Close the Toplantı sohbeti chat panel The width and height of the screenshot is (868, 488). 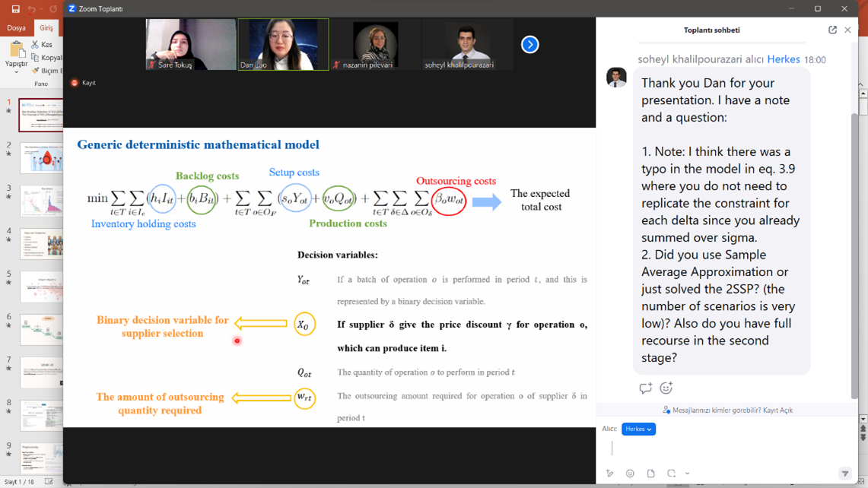click(x=847, y=30)
